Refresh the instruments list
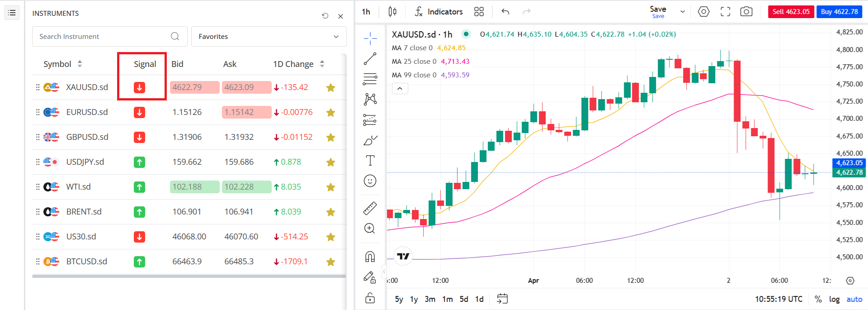Screen dimensions: 868x310 [x=325, y=16]
